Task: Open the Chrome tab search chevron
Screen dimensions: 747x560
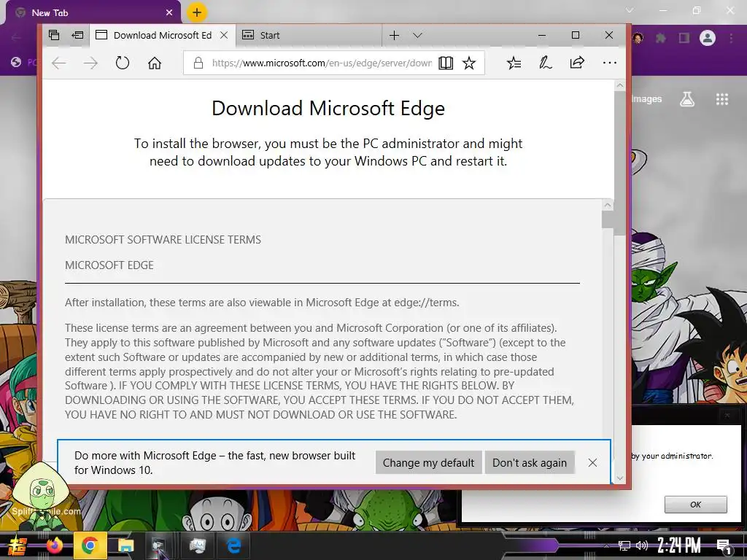Action: pyautogui.click(x=630, y=10)
